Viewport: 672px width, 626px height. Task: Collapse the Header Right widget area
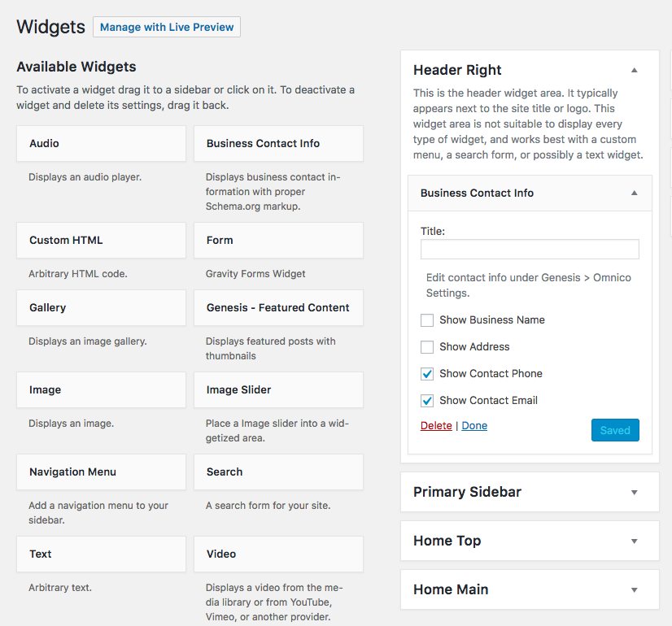[x=635, y=70]
